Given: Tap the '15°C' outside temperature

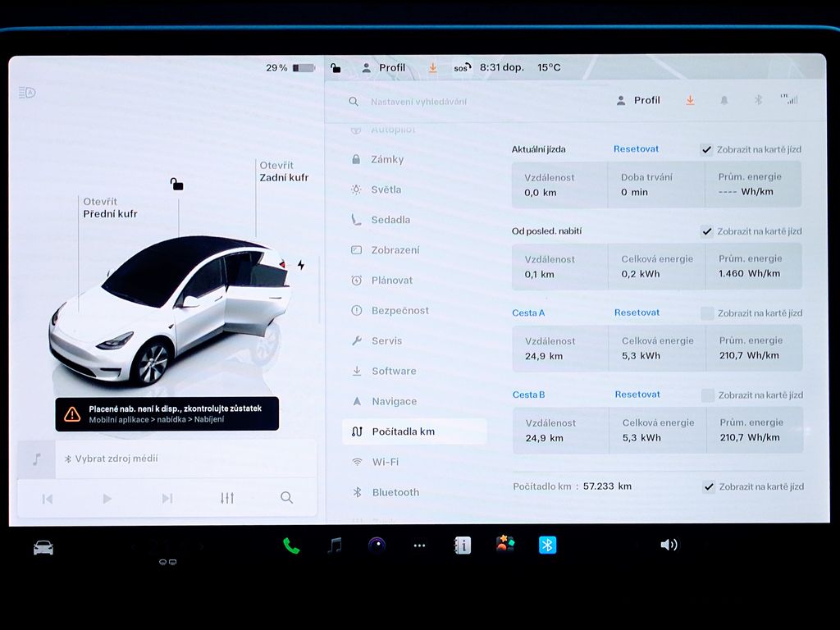Looking at the screenshot, I should [549, 67].
